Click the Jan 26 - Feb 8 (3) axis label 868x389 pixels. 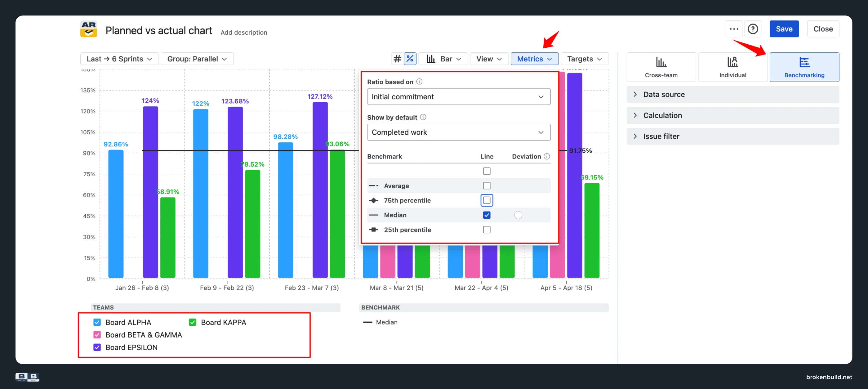[x=142, y=288]
